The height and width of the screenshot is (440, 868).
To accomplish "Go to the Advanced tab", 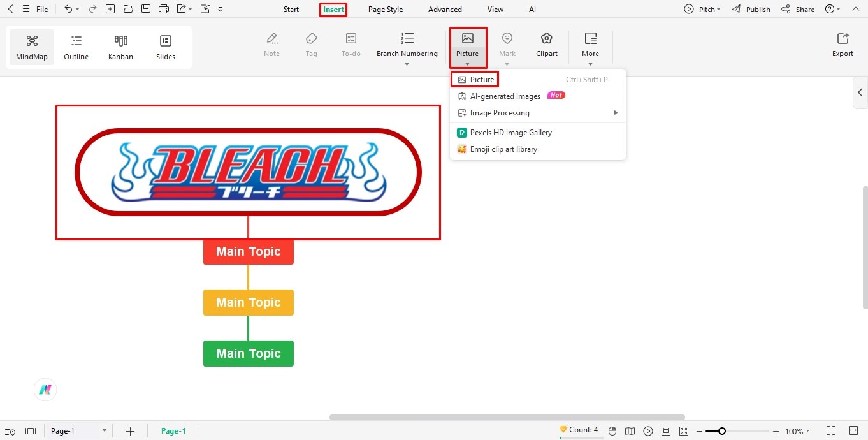I will 445,10.
